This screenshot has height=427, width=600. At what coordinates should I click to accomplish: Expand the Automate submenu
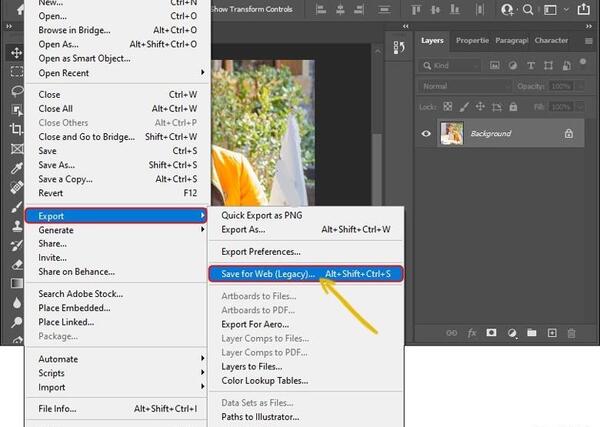click(x=116, y=359)
